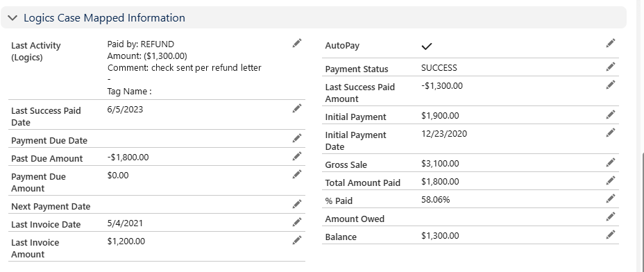Edit the Last Success Paid Date field
The height and width of the screenshot is (272, 644).
tap(297, 108)
